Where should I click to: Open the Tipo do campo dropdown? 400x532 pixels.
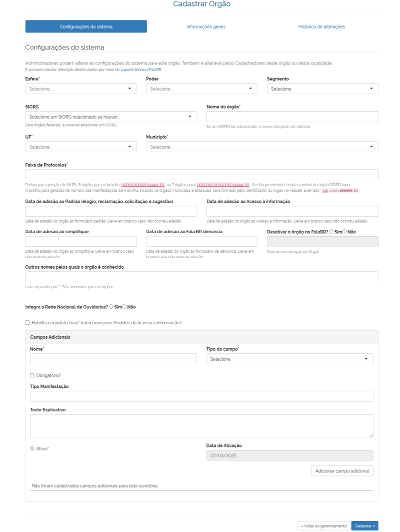pos(289,359)
